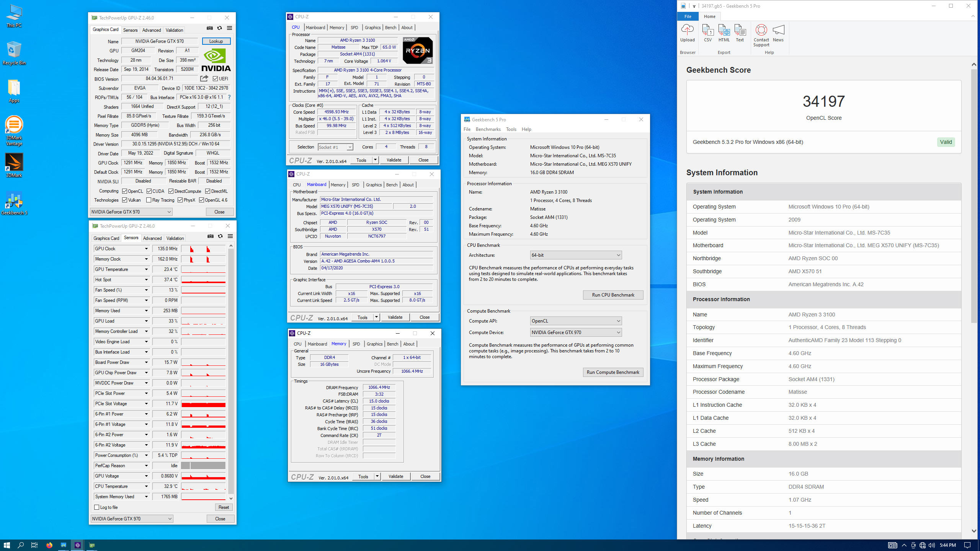This screenshot has height=551, width=980.
Task: Launch 3DMark desktop shortcut
Action: 14,165
